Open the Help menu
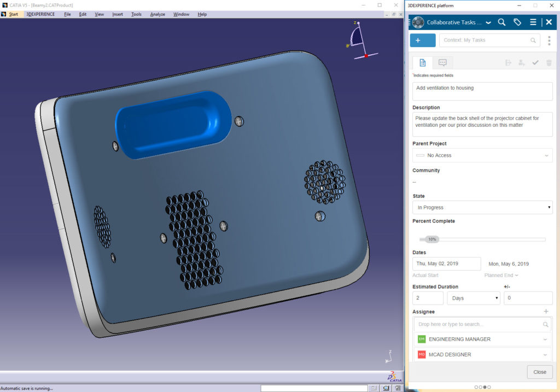560x392 pixels. coord(202,14)
